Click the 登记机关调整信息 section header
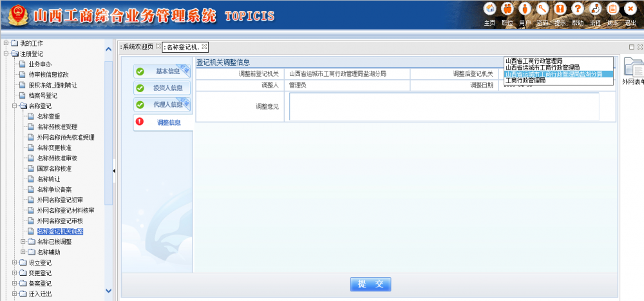Image resolution: width=644 pixels, height=301 pixels. (223, 63)
